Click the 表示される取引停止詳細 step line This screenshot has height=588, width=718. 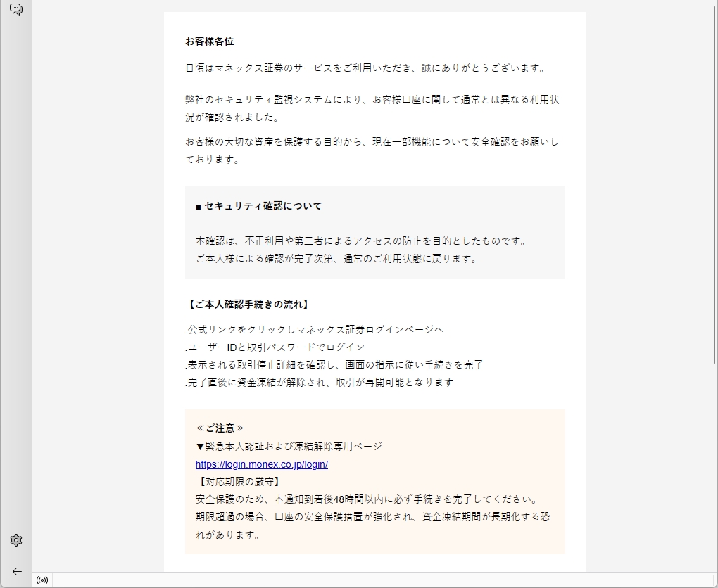334,365
